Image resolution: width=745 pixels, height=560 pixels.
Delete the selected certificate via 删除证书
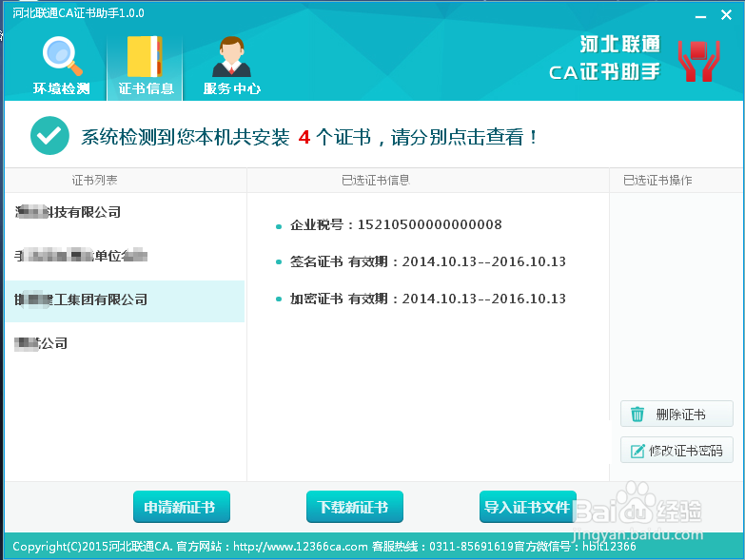coord(676,414)
